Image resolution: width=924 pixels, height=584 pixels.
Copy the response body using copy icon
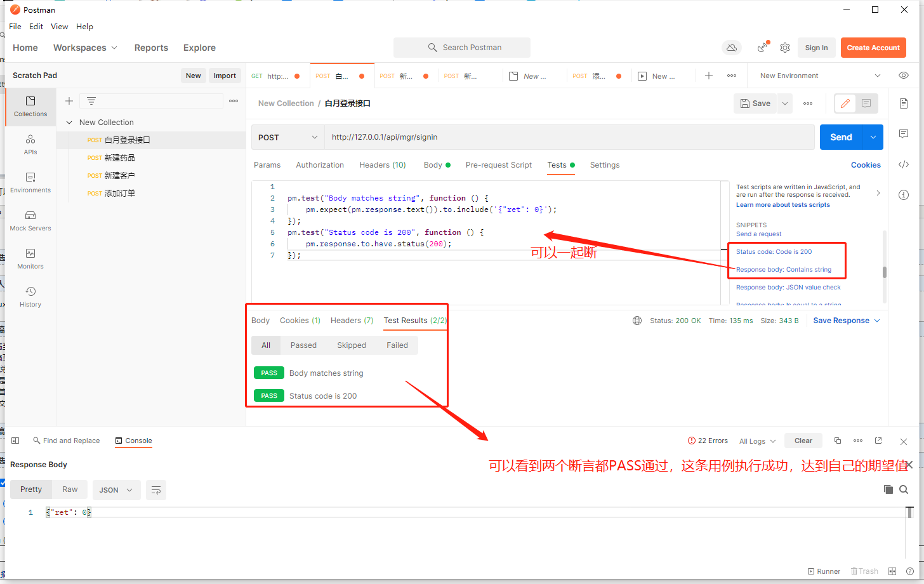coord(888,489)
